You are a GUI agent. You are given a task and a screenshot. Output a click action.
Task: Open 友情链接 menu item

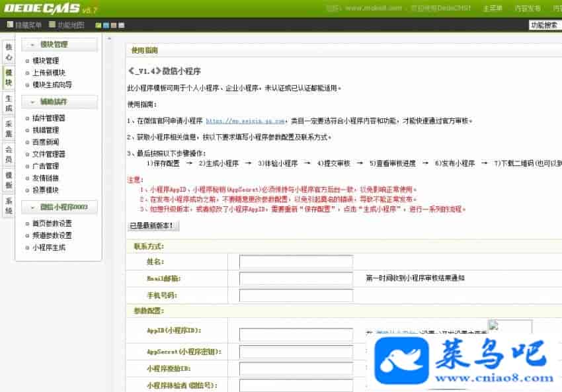pos(46,178)
